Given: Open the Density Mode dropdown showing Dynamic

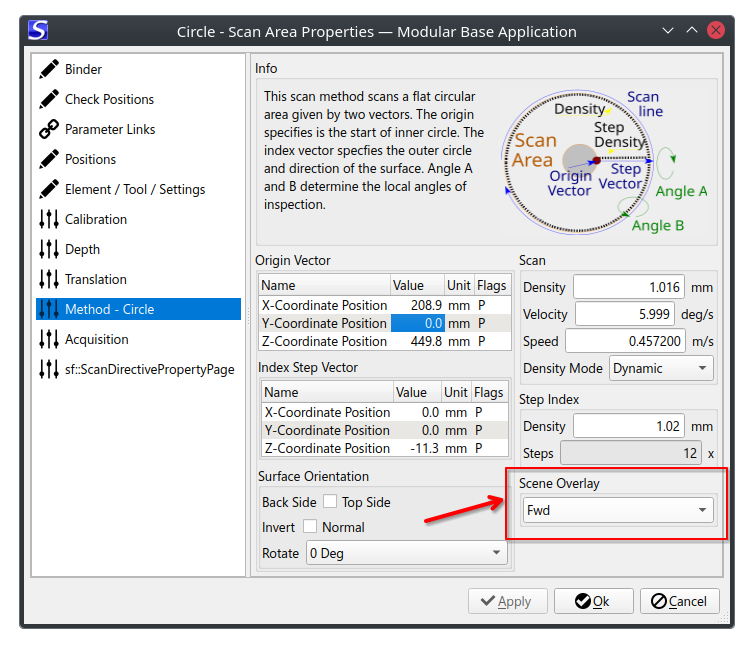Looking at the screenshot, I should 661,368.
